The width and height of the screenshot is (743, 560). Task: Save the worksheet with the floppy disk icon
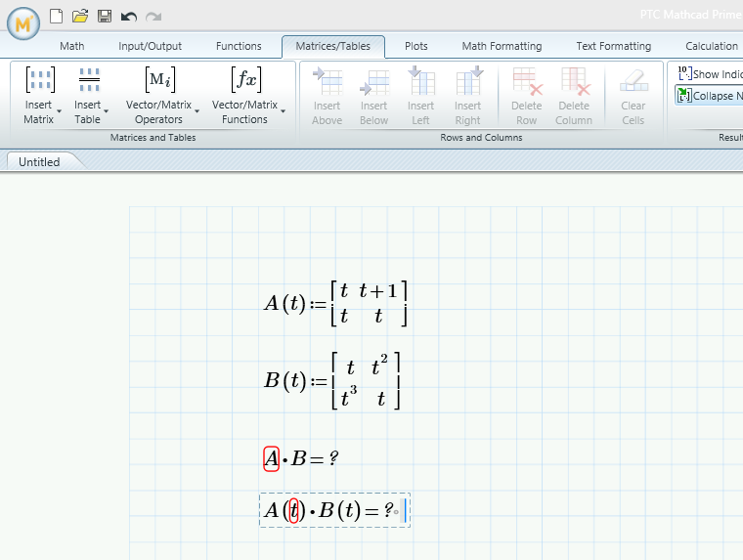point(105,16)
